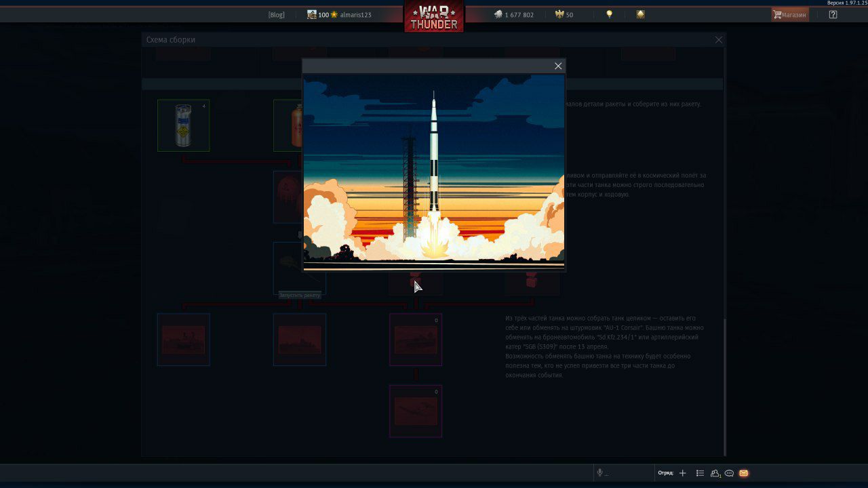Open the chat bubble icon

pyautogui.click(x=729, y=473)
